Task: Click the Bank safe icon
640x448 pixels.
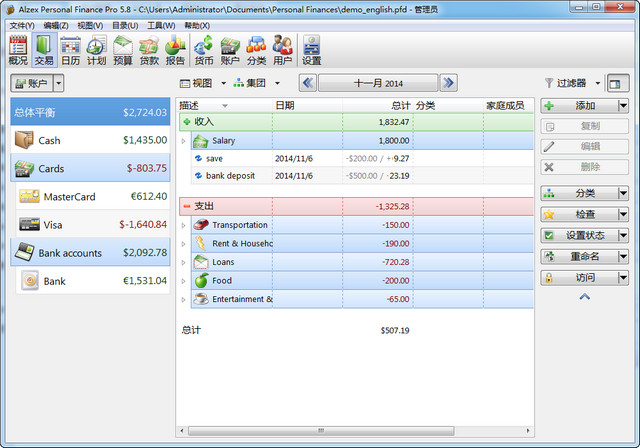Action: (30, 281)
